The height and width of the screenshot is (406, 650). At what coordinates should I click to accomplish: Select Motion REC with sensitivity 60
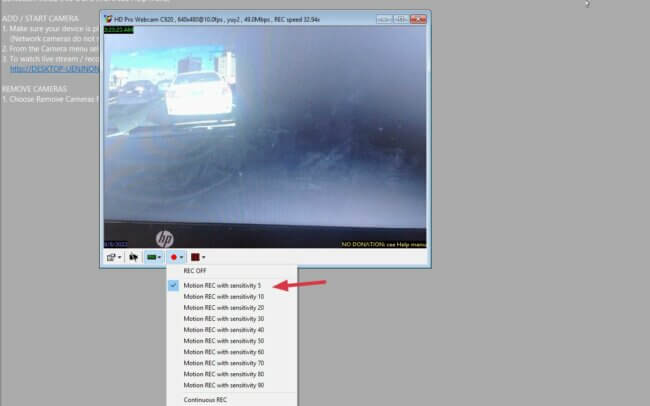[x=232, y=352]
